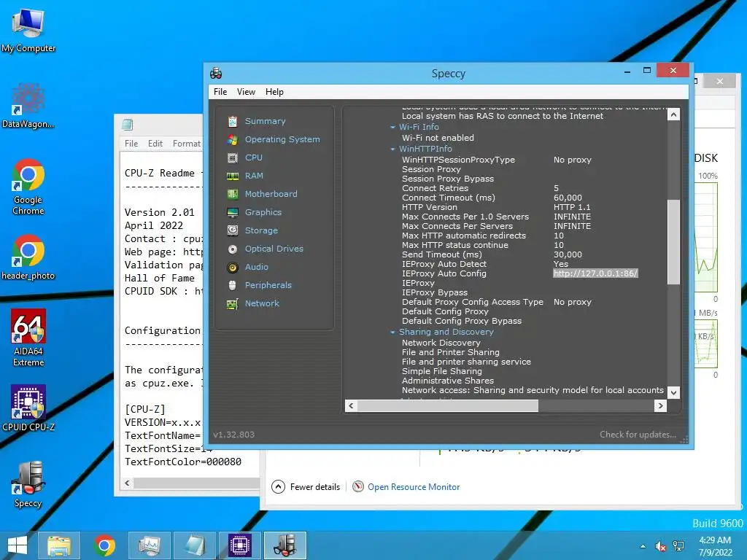Open the Storage drive icon
Image resolution: width=747 pixels, height=560 pixels.
(233, 230)
